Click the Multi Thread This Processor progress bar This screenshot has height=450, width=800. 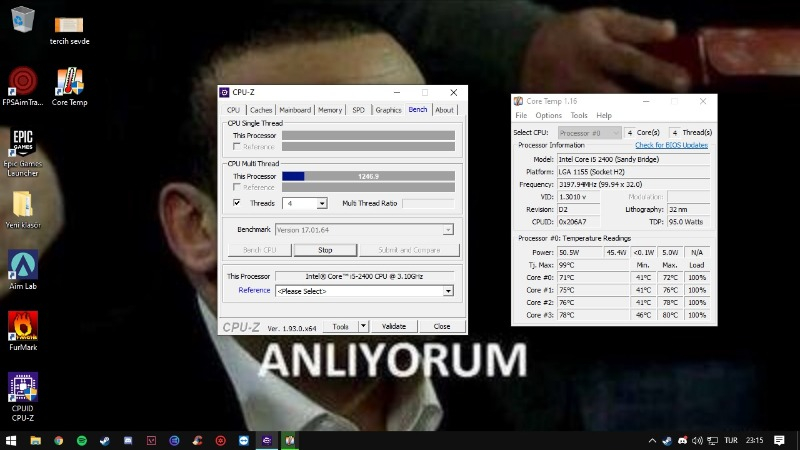(368, 176)
